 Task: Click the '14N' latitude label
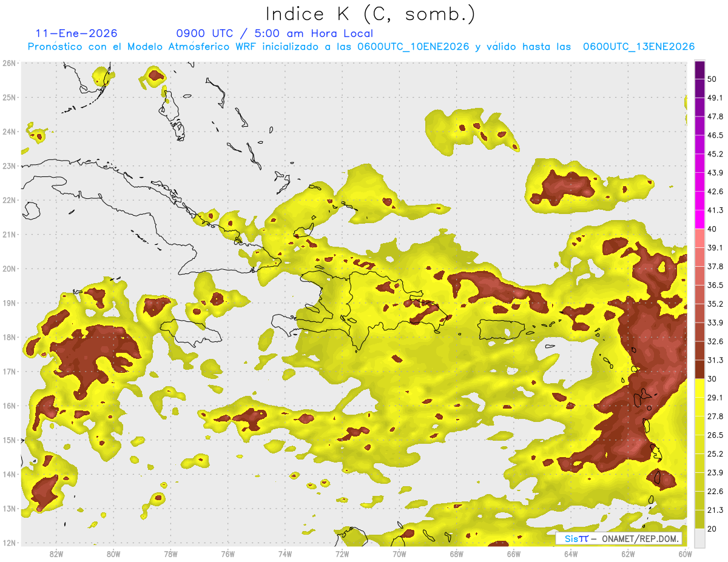(x=9, y=474)
